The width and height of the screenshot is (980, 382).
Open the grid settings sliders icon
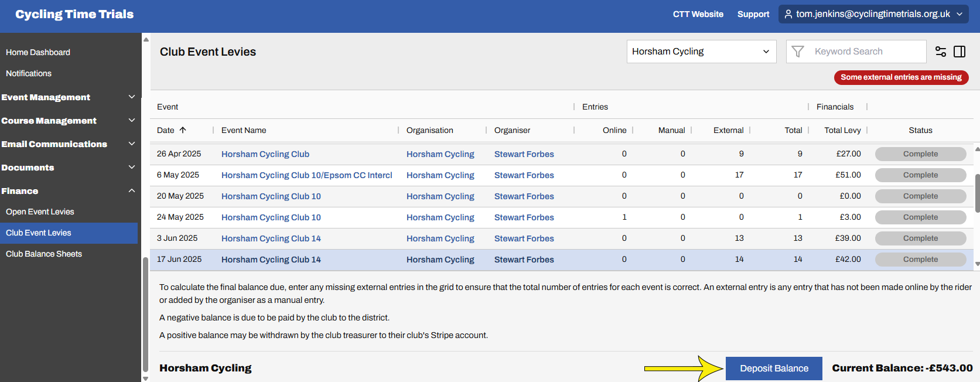941,52
